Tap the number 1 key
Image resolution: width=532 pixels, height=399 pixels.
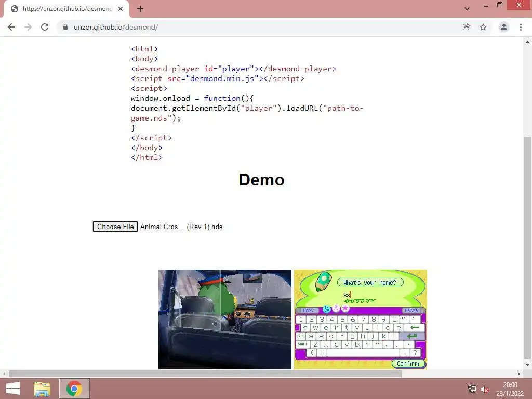(x=301, y=320)
